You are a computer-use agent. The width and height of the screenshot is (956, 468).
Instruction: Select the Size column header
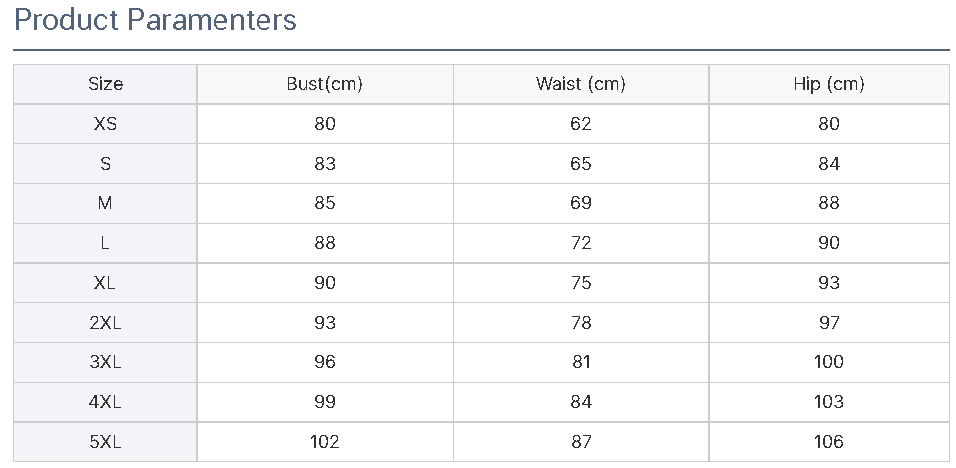coord(105,84)
